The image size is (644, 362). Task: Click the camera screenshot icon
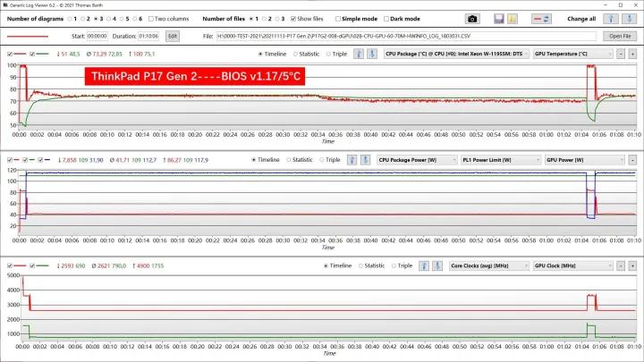[x=472, y=18]
